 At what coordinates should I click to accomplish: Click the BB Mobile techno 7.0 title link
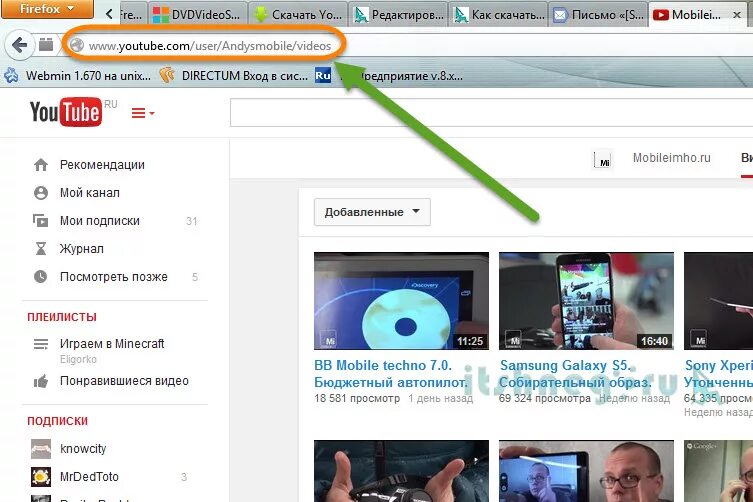(x=390, y=374)
